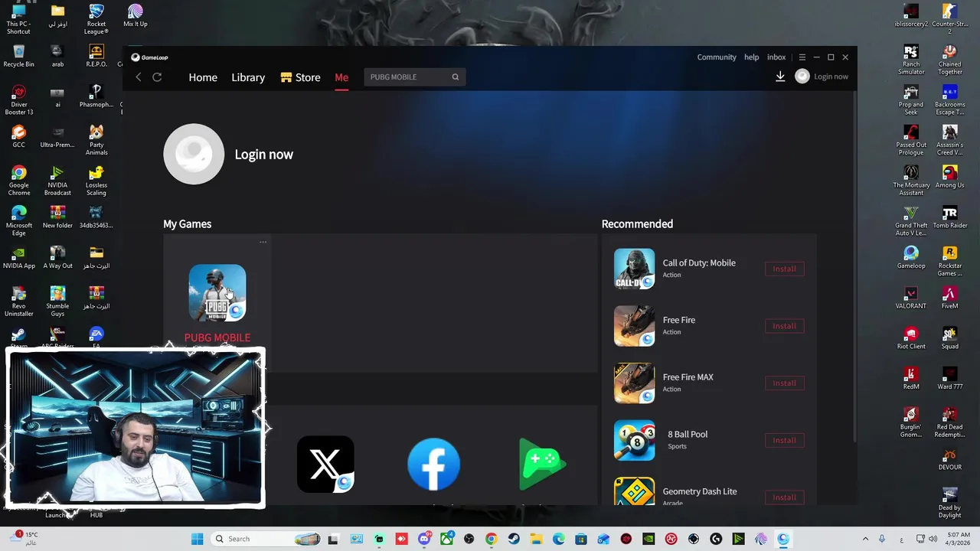Viewport: 980px width, 551px height.
Task: Click the Recommended heading
Action: 637,224
